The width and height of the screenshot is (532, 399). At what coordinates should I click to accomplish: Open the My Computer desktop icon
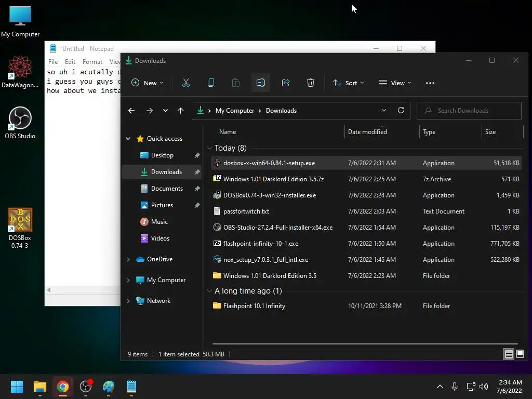pyautogui.click(x=20, y=21)
